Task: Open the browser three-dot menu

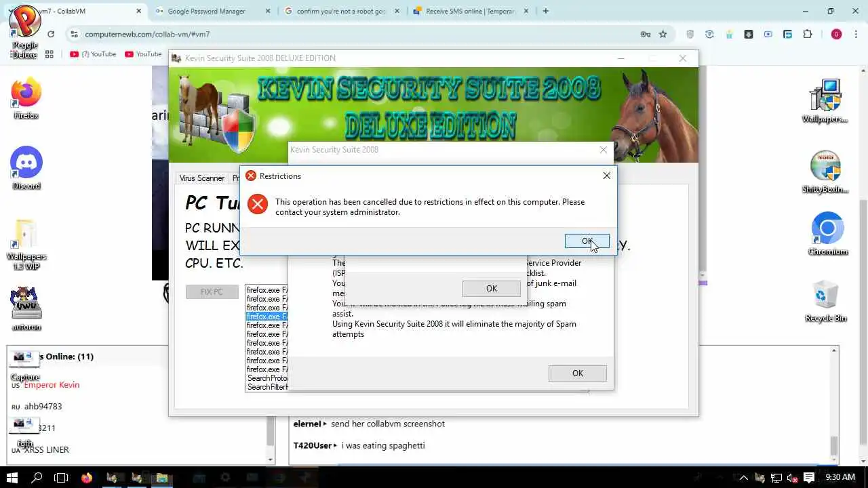Action: [x=856, y=34]
